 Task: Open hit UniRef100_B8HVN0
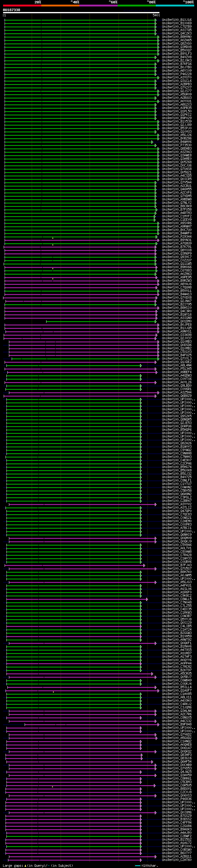(x=177, y=37)
